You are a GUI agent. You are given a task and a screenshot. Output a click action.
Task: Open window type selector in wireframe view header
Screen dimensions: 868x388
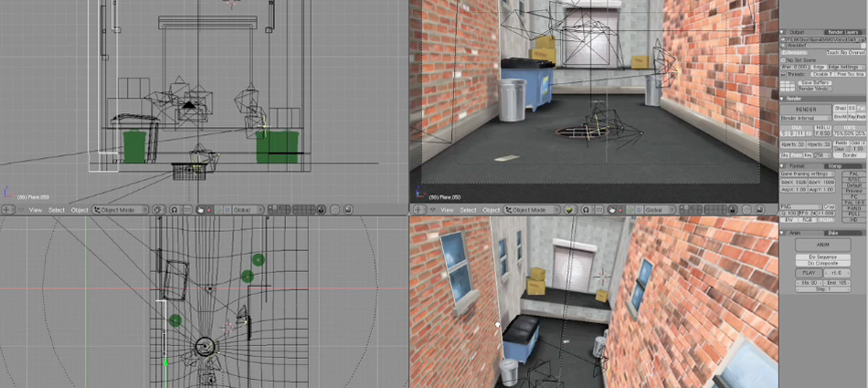point(7,210)
